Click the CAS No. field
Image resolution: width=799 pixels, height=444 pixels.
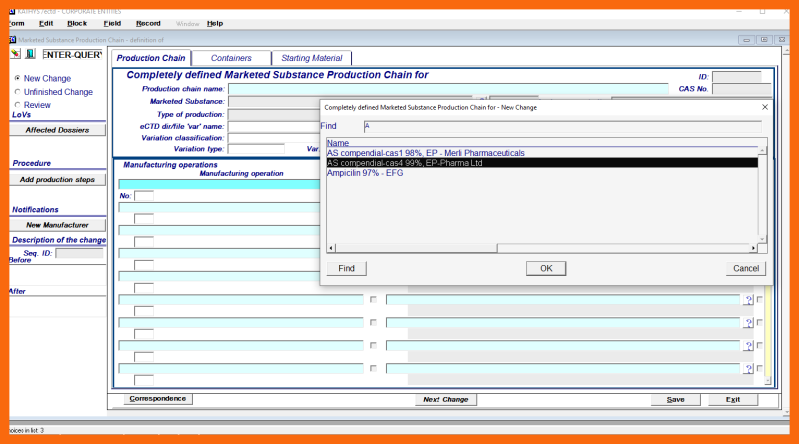(741, 89)
